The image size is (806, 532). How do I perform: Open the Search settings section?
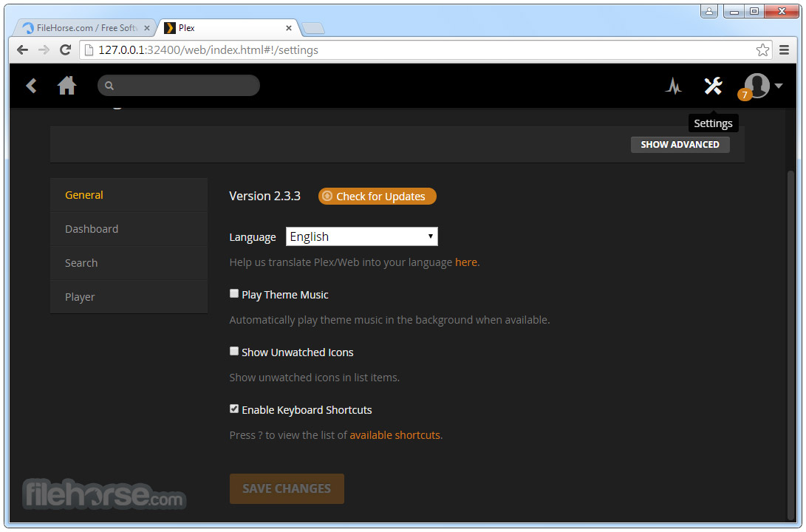[x=129, y=262]
